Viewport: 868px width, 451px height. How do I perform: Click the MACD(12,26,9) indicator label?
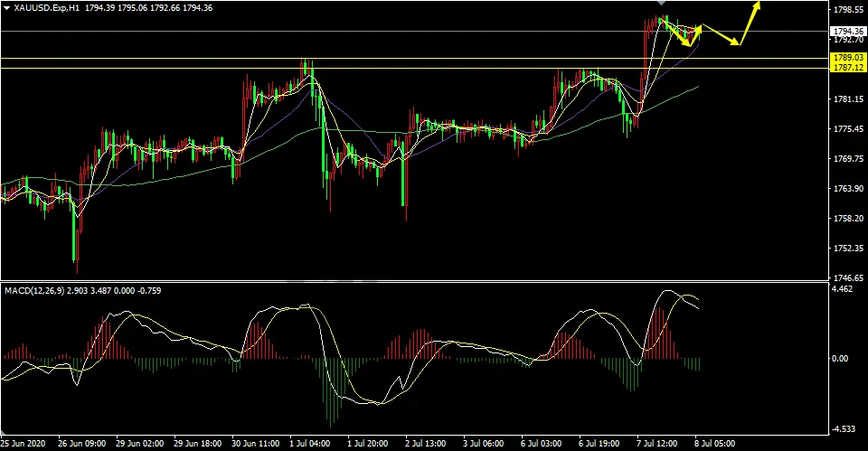34,290
